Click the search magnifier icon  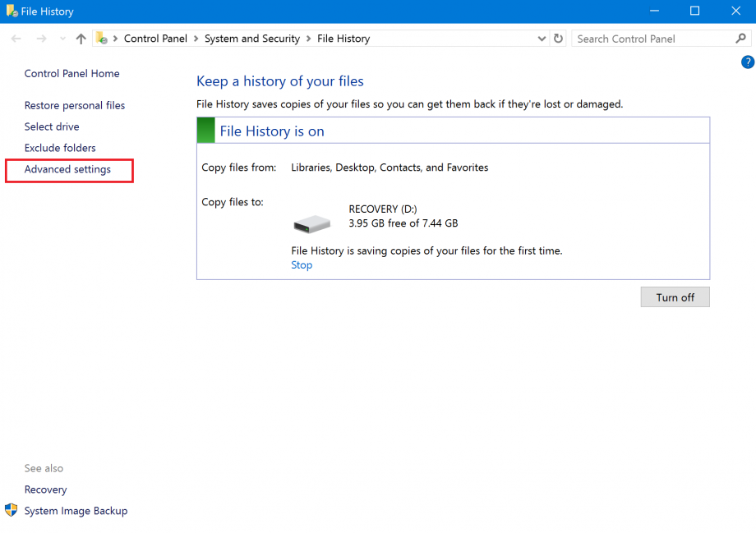[x=740, y=39]
